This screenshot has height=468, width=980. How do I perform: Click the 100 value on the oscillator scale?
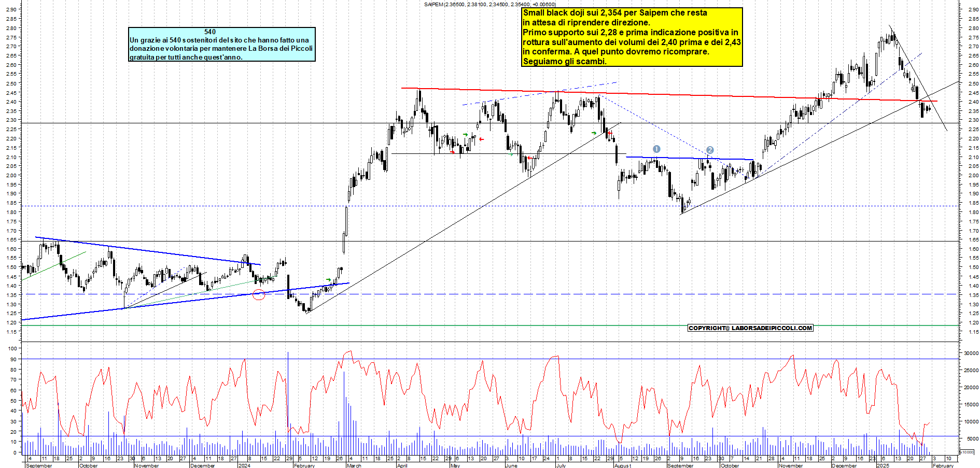pos(12,348)
